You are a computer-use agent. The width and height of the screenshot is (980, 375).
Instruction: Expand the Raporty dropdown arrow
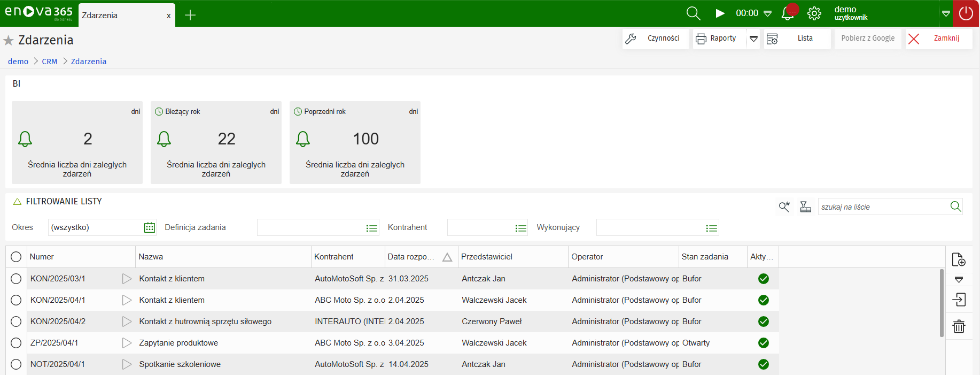click(753, 39)
